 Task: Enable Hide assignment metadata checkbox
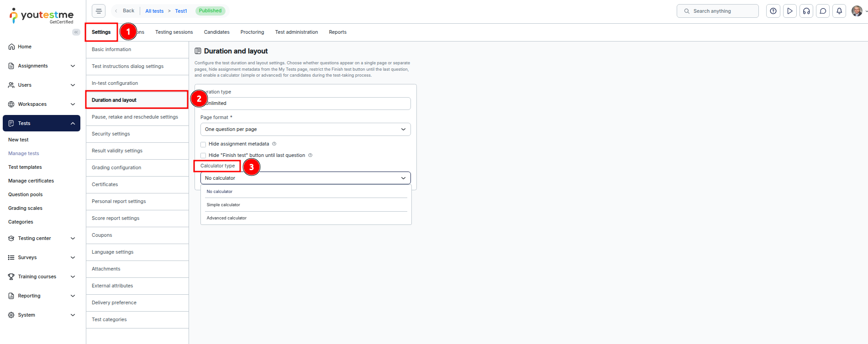point(203,144)
